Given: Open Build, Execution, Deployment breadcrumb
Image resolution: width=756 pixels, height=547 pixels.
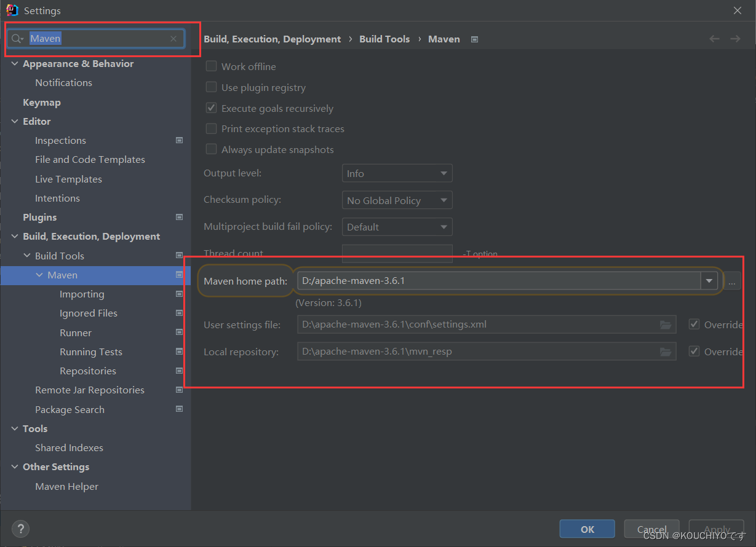Looking at the screenshot, I should point(272,39).
